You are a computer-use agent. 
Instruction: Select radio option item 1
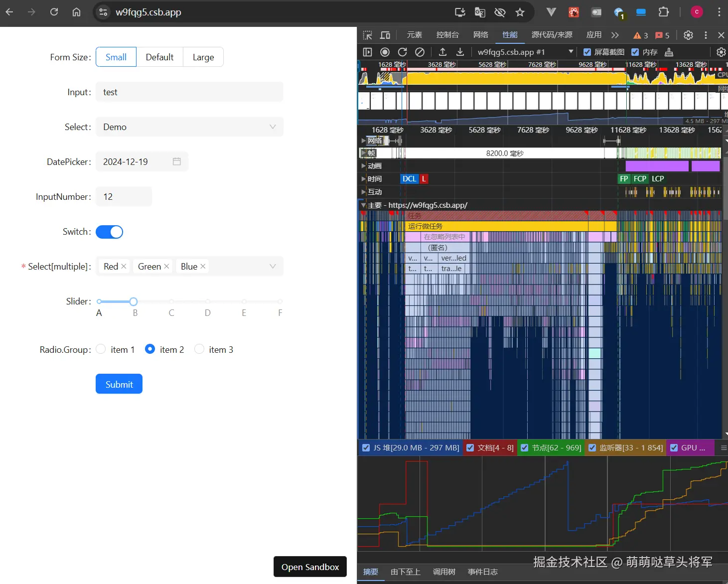tap(101, 349)
